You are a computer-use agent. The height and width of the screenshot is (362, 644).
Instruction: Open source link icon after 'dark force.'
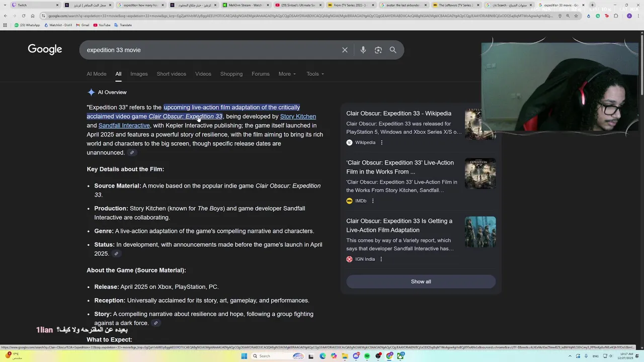click(x=156, y=323)
